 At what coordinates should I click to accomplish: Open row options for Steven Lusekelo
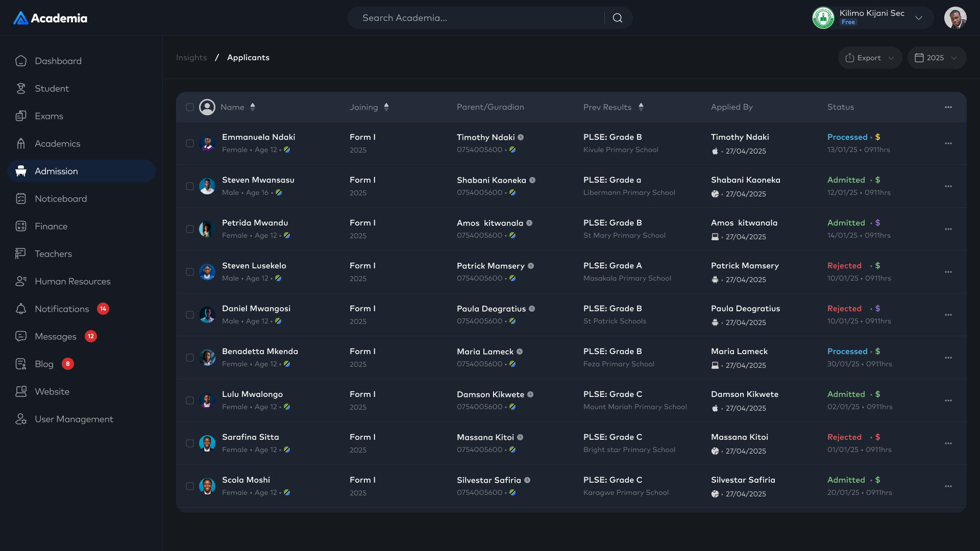coord(948,272)
